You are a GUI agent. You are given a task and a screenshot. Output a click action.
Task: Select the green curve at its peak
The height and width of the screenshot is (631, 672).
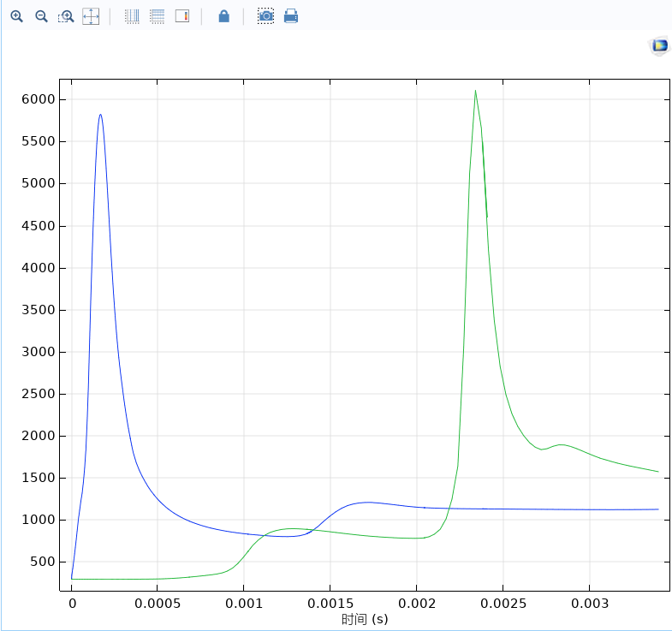tap(475, 91)
